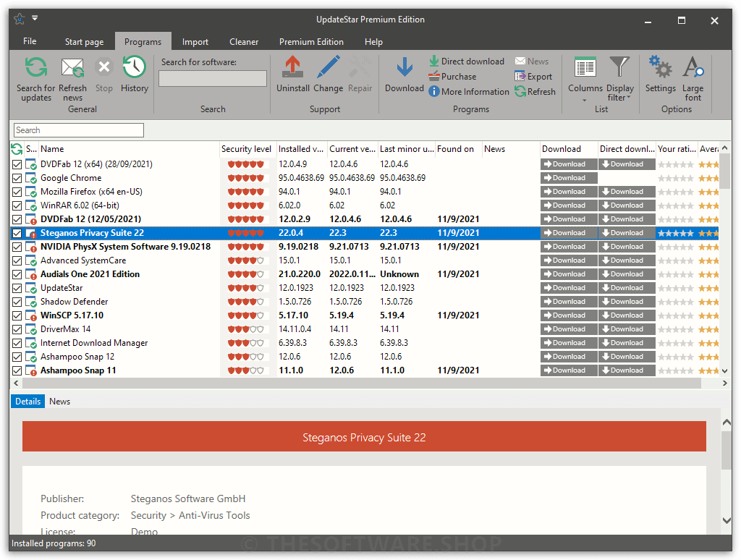This screenshot has width=741, height=560.
Task: Click Direct download button for WinRAR 6.02
Action: click(x=627, y=205)
